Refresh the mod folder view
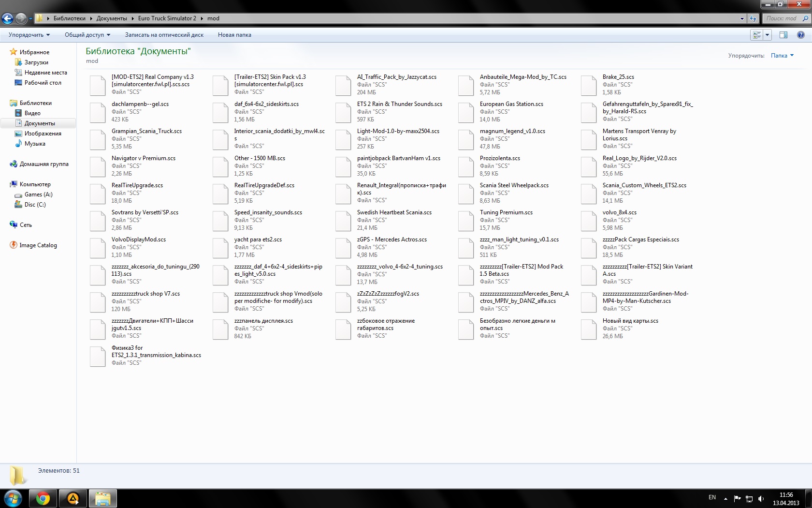The image size is (812, 508). pos(753,18)
